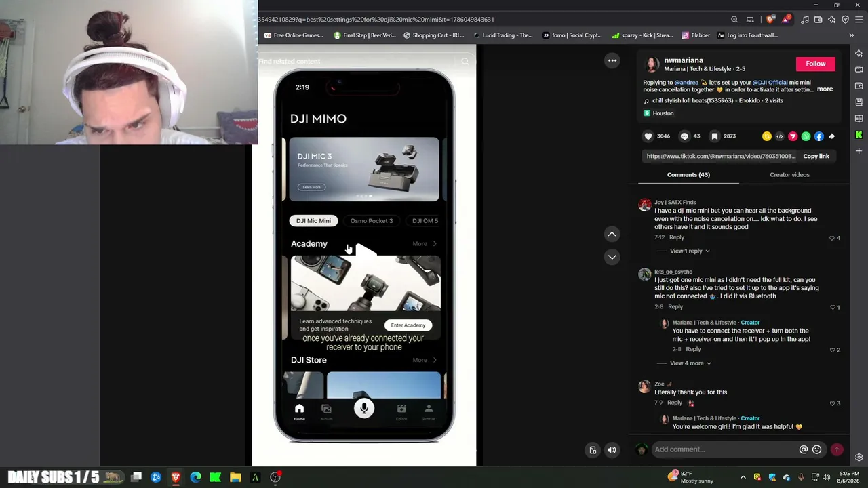Viewport: 868px width, 488px height.
Task: Like the video using the heart icon
Action: point(648,136)
